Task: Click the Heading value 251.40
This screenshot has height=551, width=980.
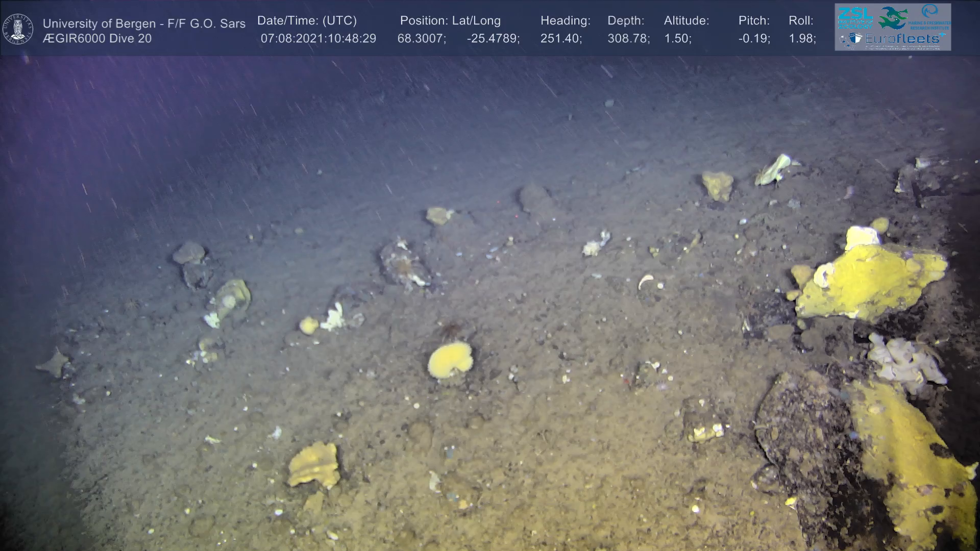Action: pos(561,39)
